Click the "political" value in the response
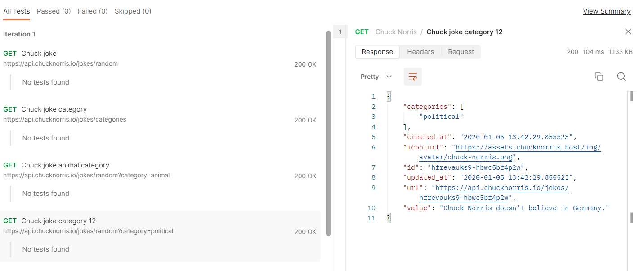The image size is (644, 271). [x=441, y=117]
